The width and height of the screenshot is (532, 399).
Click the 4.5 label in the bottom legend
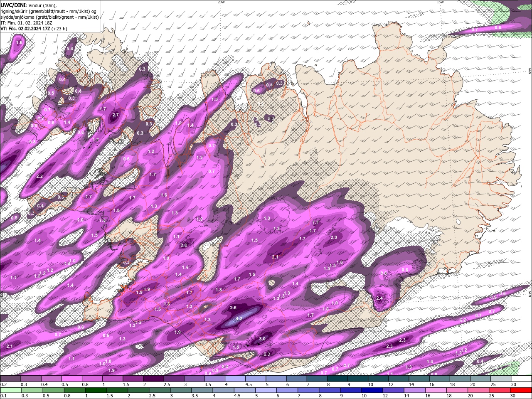point(237,396)
